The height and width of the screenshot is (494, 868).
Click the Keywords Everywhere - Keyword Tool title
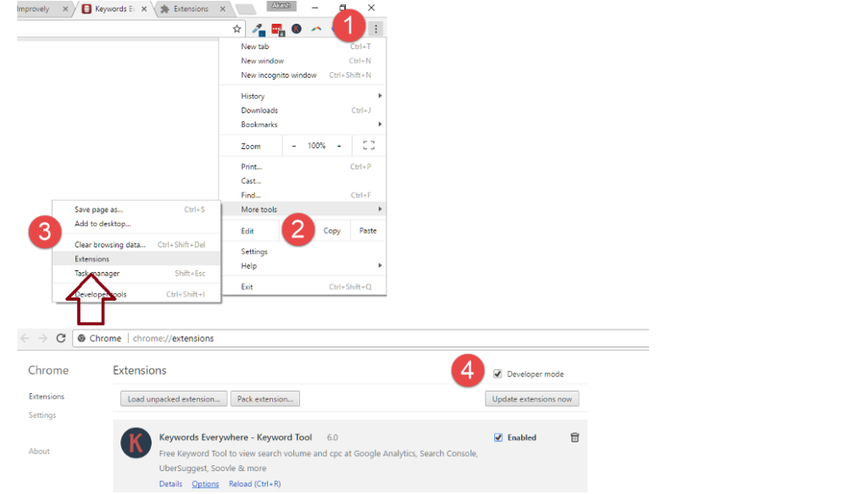tap(236, 437)
